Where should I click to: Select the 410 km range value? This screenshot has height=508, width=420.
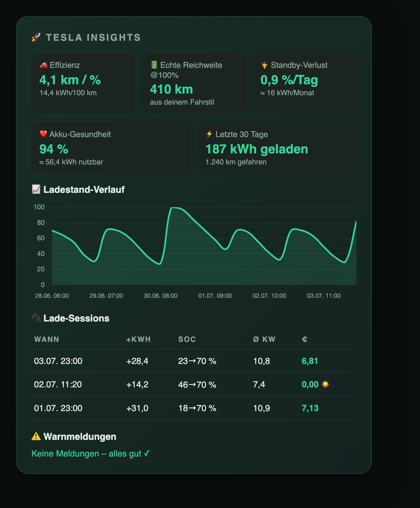pyautogui.click(x=172, y=89)
